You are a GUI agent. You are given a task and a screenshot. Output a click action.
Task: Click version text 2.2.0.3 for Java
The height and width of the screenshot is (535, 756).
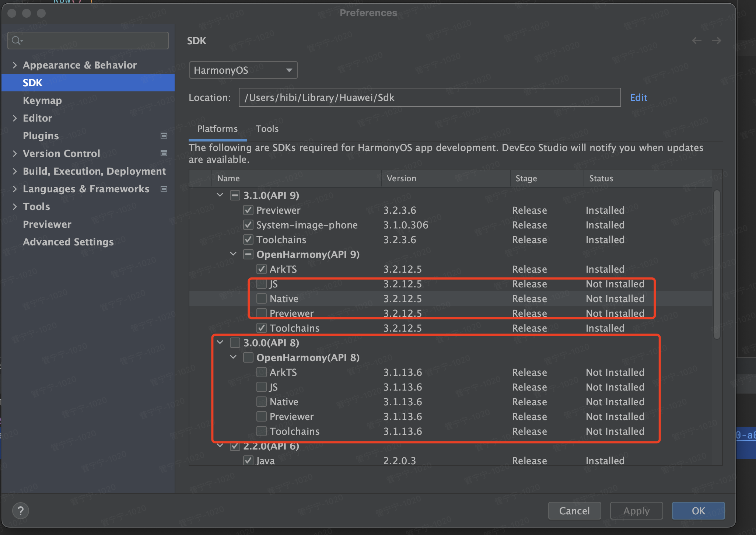point(400,461)
